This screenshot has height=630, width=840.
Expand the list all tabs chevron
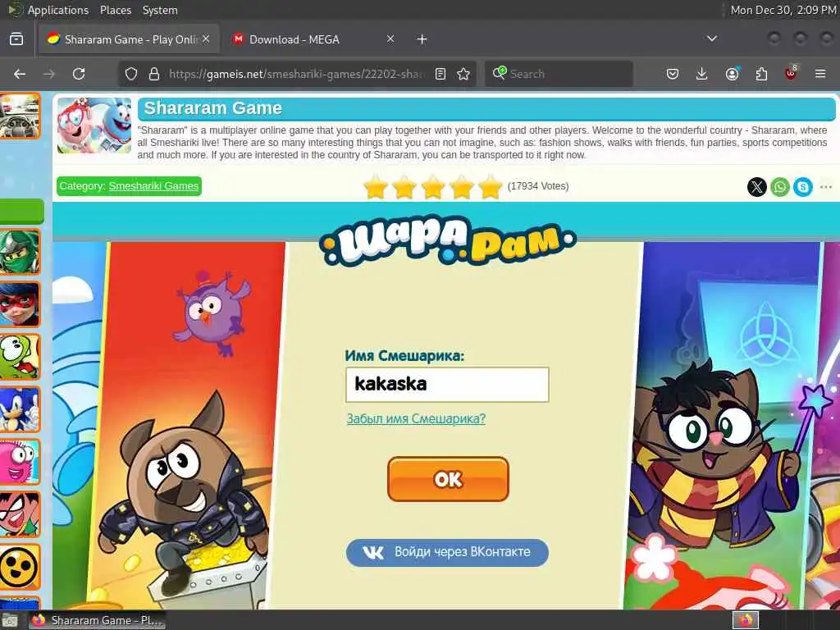pyautogui.click(x=712, y=39)
